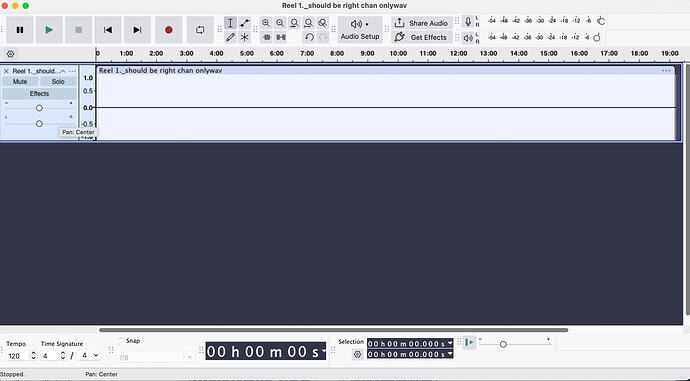Open the Reel 1 track name menu
The image size is (690, 381).
click(x=39, y=71)
